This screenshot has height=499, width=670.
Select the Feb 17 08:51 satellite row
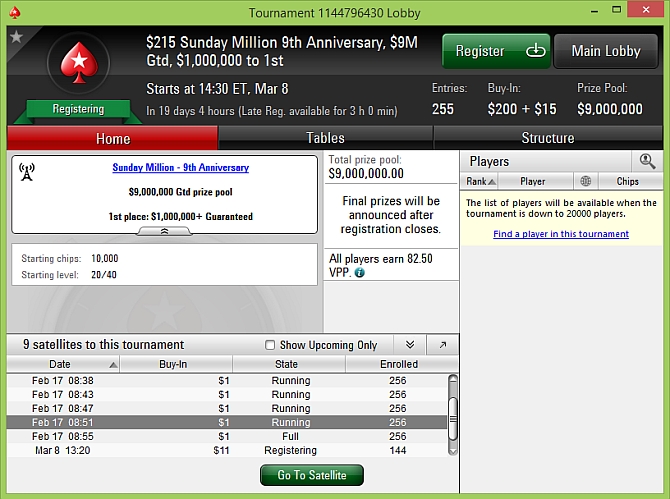(x=227, y=422)
